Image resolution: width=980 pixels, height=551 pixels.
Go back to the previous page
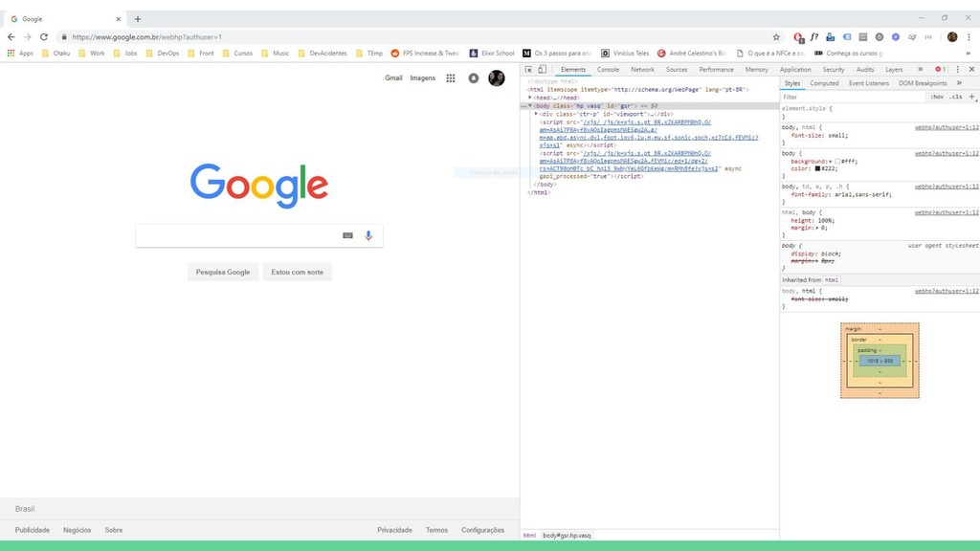pos(11,37)
